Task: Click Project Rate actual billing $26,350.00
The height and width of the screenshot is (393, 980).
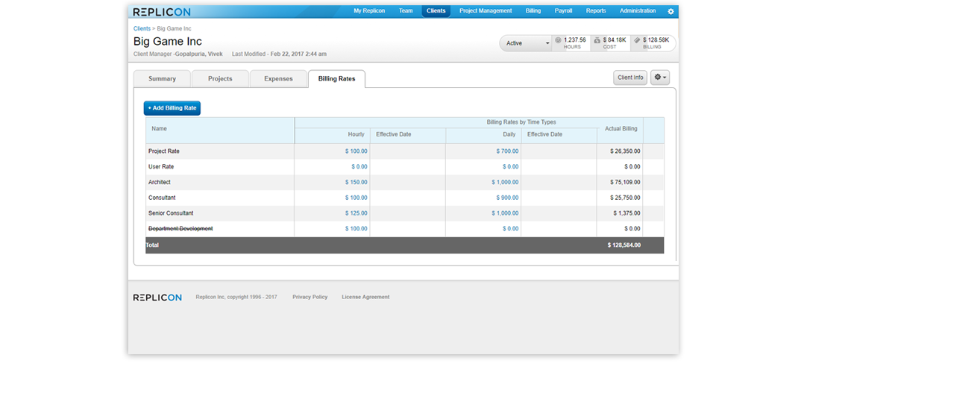Action: [624, 151]
